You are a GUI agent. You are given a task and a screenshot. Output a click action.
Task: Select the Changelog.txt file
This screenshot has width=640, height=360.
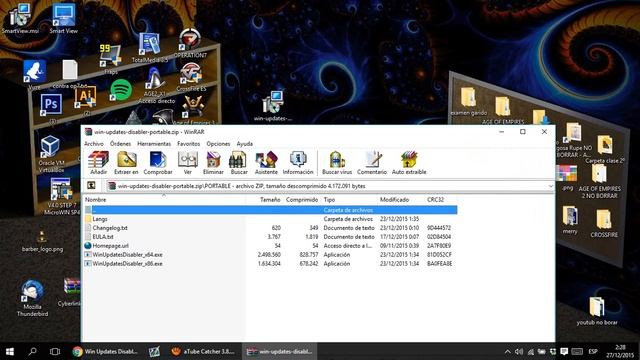click(x=270, y=228)
